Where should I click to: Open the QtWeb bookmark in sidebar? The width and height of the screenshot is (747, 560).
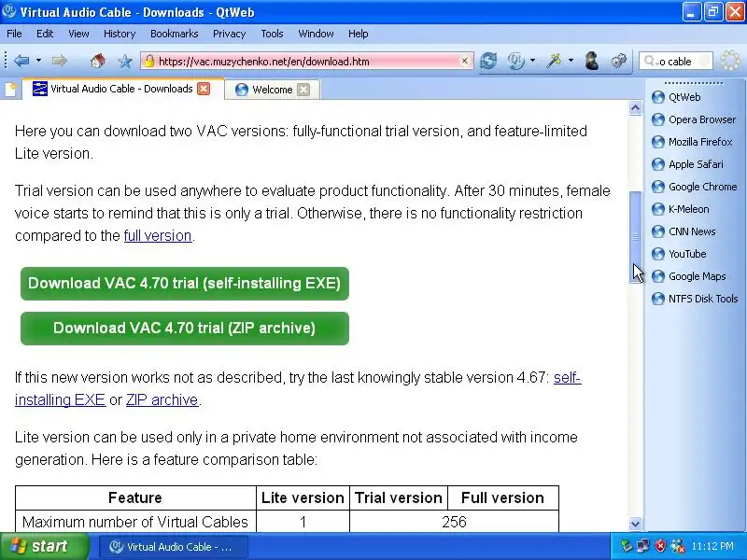tap(676, 97)
